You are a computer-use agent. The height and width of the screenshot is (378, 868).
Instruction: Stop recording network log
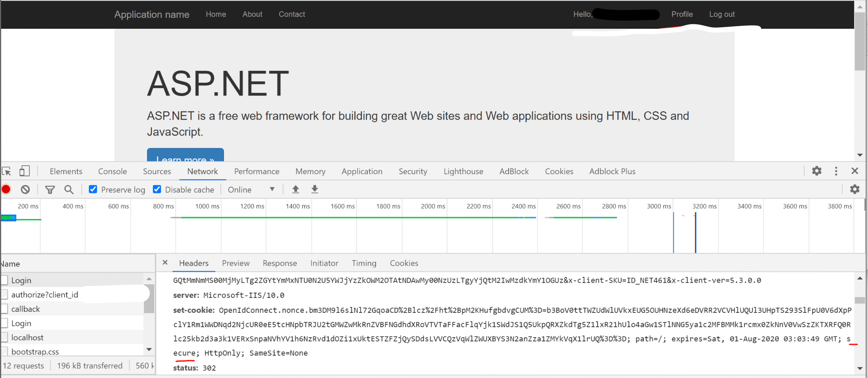pyautogui.click(x=6, y=190)
